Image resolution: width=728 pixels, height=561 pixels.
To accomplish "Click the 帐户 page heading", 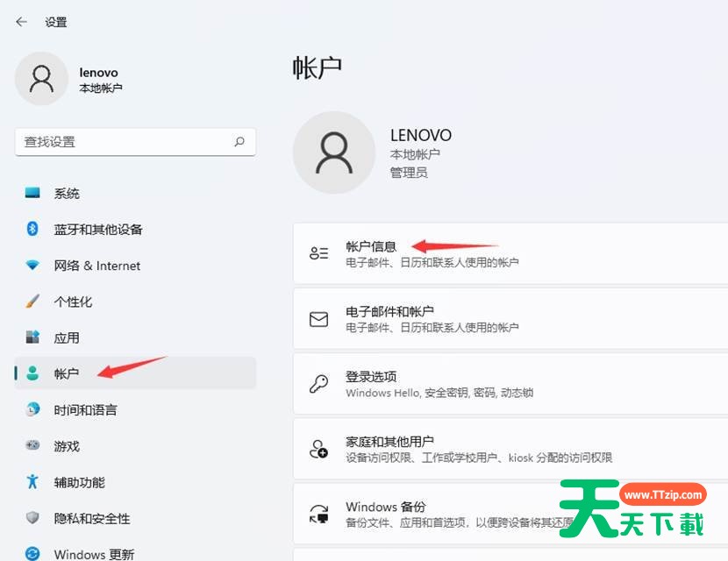I will (x=318, y=68).
